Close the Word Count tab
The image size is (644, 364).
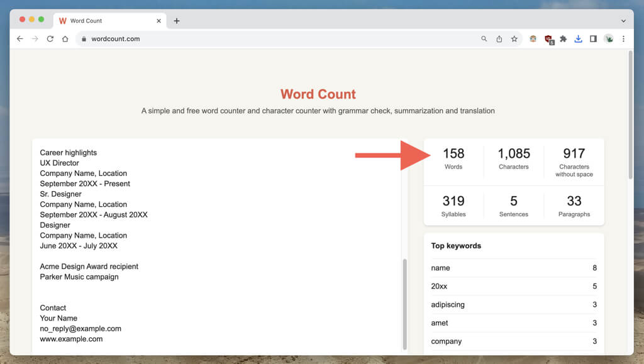(x=158, y=21)
